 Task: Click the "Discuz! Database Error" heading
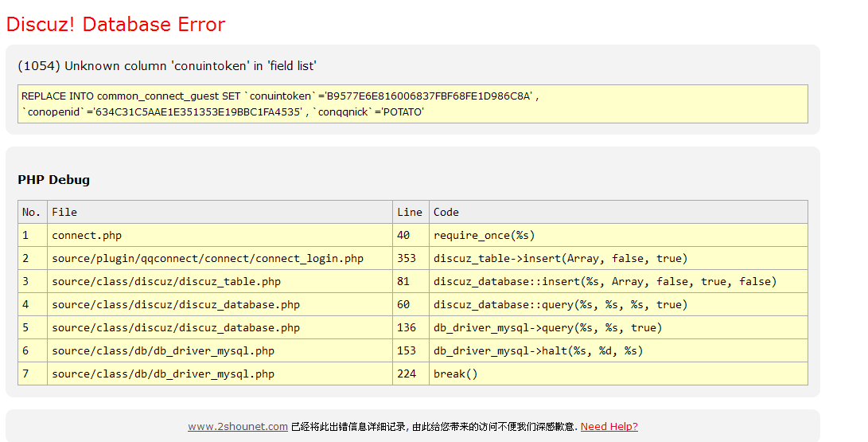[115, 25]
